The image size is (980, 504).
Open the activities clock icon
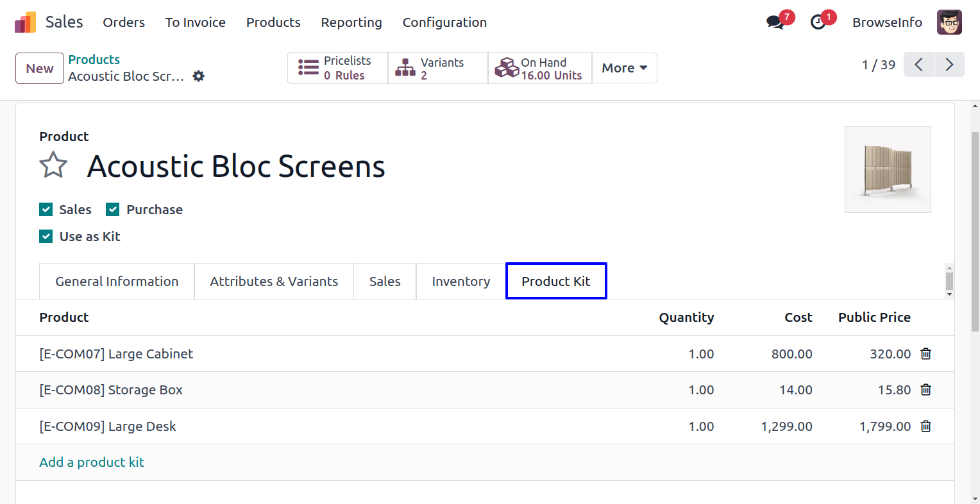coord(818,22)
